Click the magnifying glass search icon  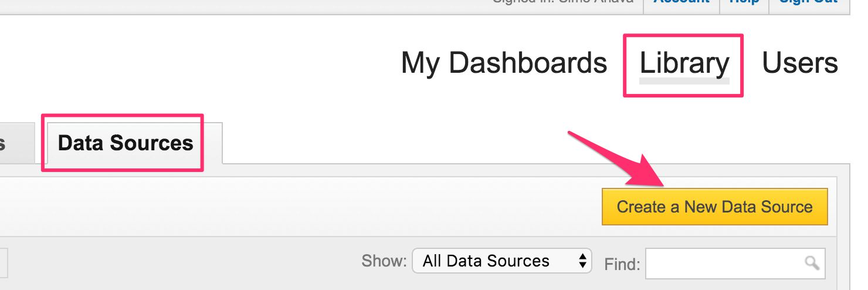(812, 263)
